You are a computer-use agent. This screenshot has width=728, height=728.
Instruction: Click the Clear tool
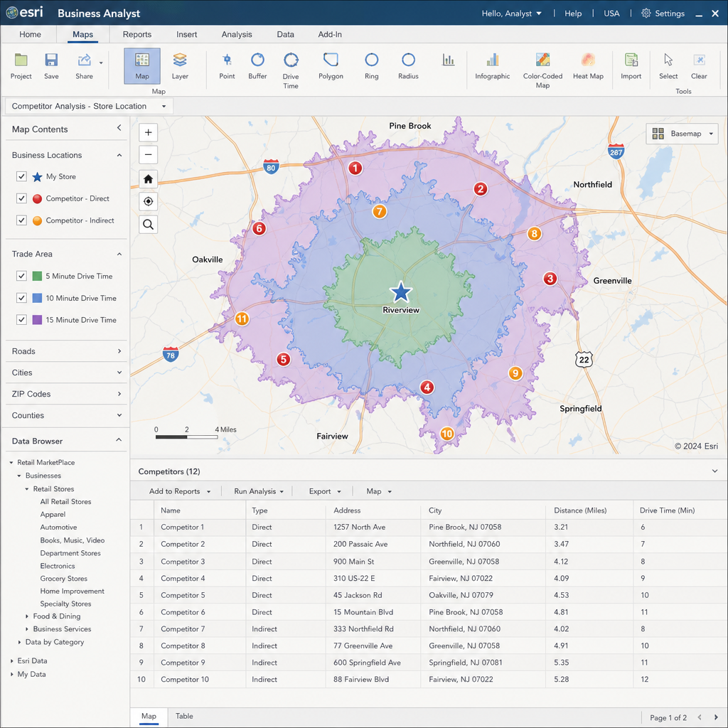click(x=699, y=66)
